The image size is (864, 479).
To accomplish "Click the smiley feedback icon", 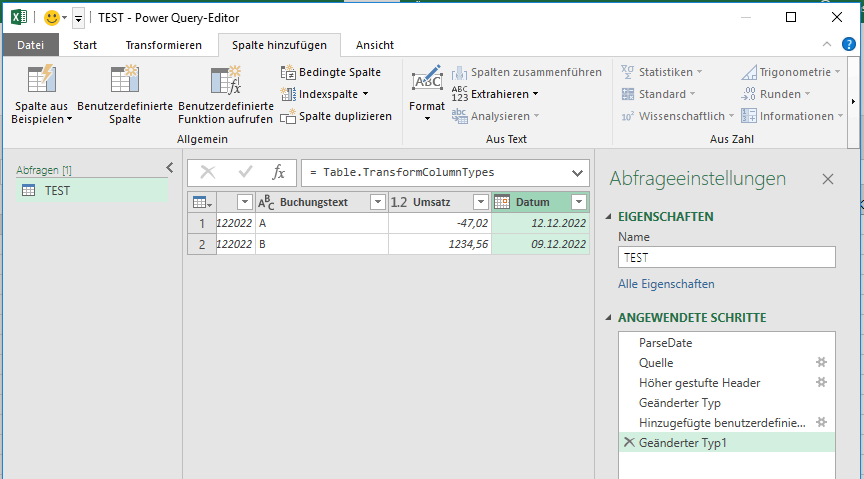I will [52, 18].
